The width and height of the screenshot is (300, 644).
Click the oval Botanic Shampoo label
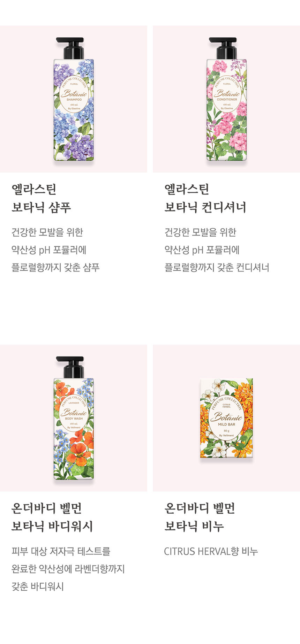pyautogui.click(x=74, y=94)
